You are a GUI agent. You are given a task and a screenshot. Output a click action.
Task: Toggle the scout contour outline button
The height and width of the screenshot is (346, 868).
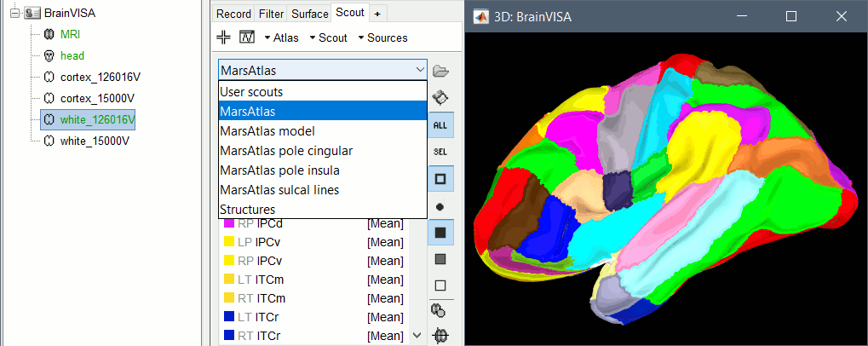[440, 178]
